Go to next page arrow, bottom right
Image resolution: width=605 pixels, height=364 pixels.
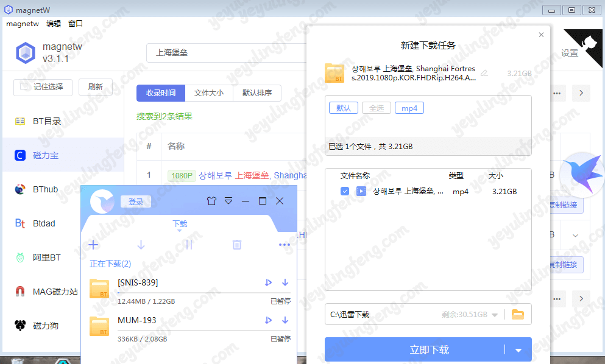pyautogui.click(x=581, y=299)
